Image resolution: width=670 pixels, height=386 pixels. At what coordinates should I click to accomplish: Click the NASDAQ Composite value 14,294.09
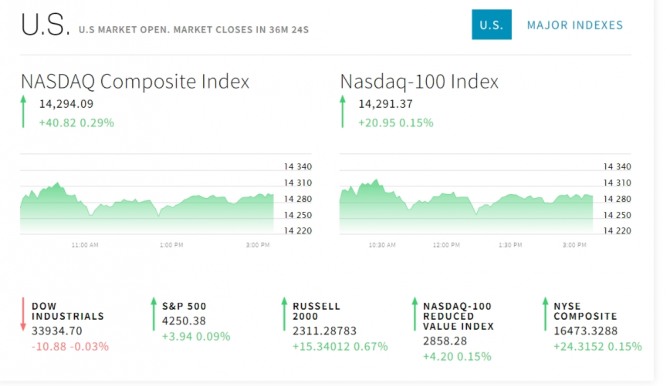click(x=66, y=104)
